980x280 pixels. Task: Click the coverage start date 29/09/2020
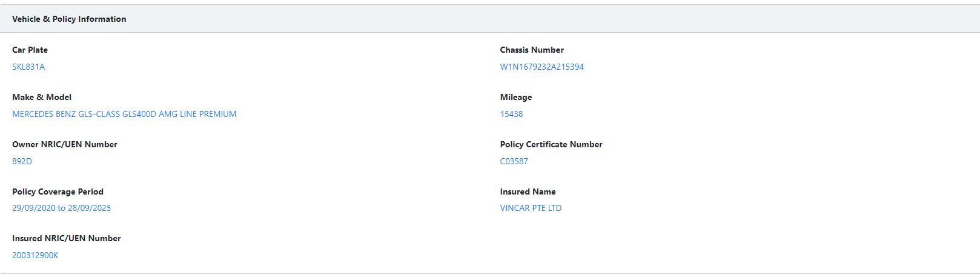click(33, 208)
